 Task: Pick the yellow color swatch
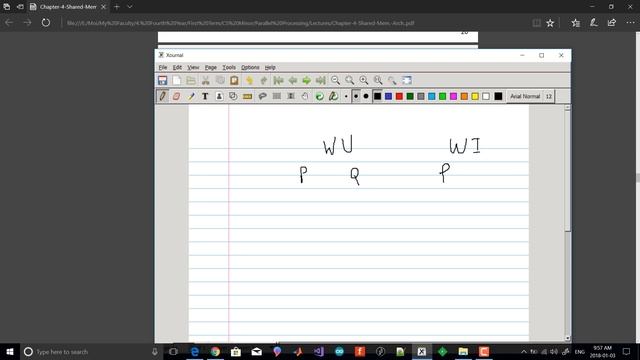click(x=475, y=96)
